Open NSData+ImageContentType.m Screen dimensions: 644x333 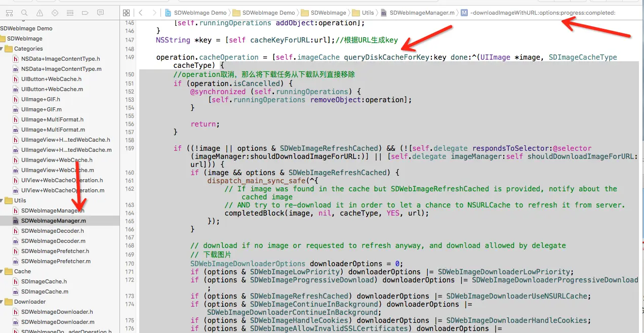coord(61,69)
